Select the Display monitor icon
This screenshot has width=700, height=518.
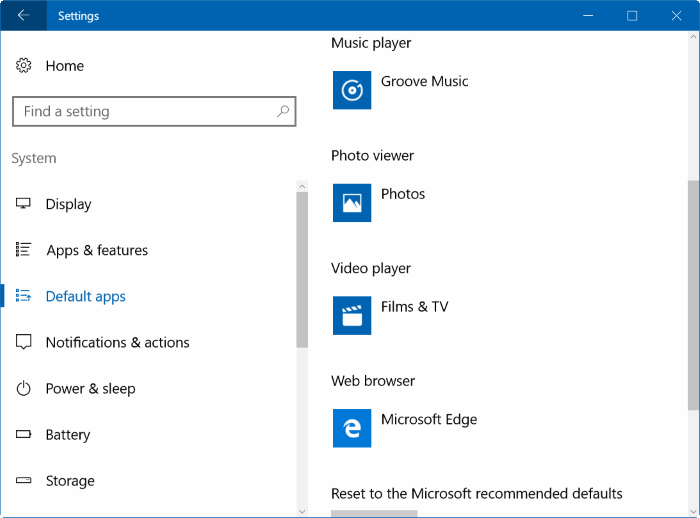coord(23,204)
